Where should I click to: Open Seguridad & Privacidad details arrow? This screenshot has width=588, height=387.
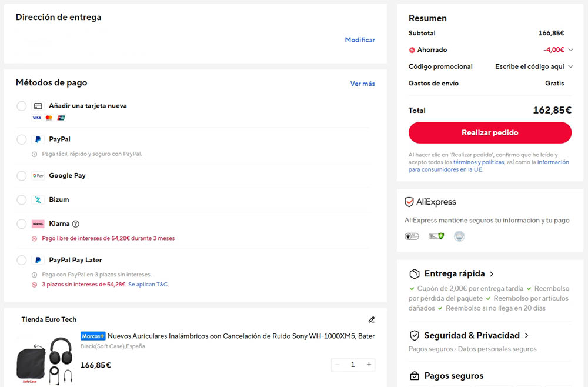[526, 336]
